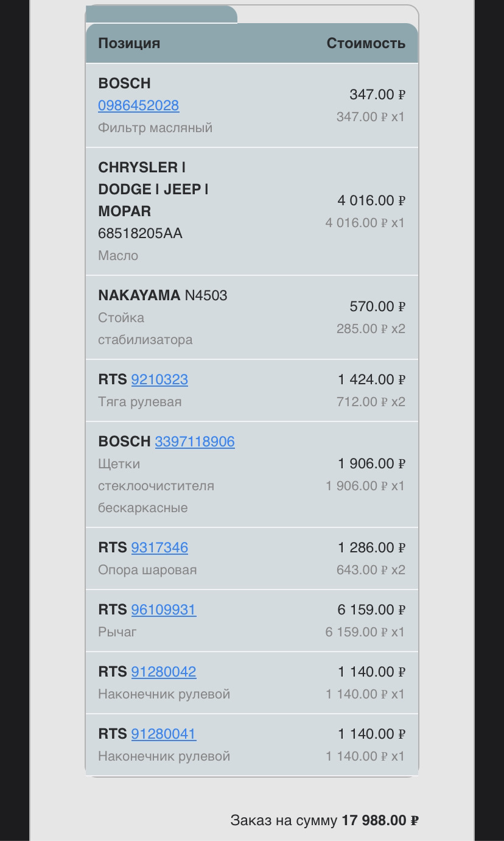
Task: Click the bold 4 016.00 ₽ price
Action: pos(371,200)
